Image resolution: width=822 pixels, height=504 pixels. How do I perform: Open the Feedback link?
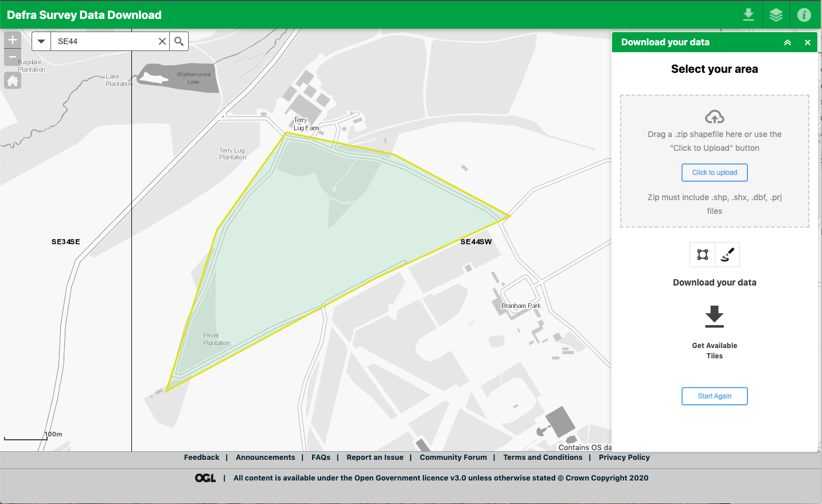pos(202,458)
